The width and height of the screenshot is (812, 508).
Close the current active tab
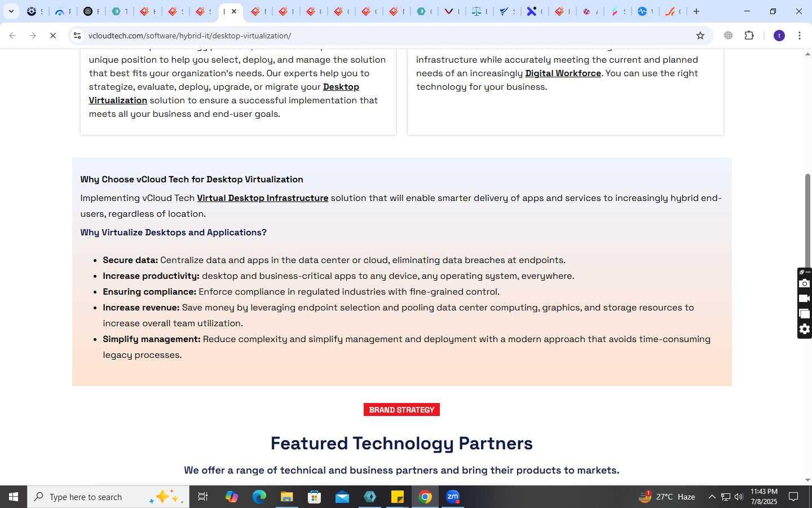(x=234, y=11)
